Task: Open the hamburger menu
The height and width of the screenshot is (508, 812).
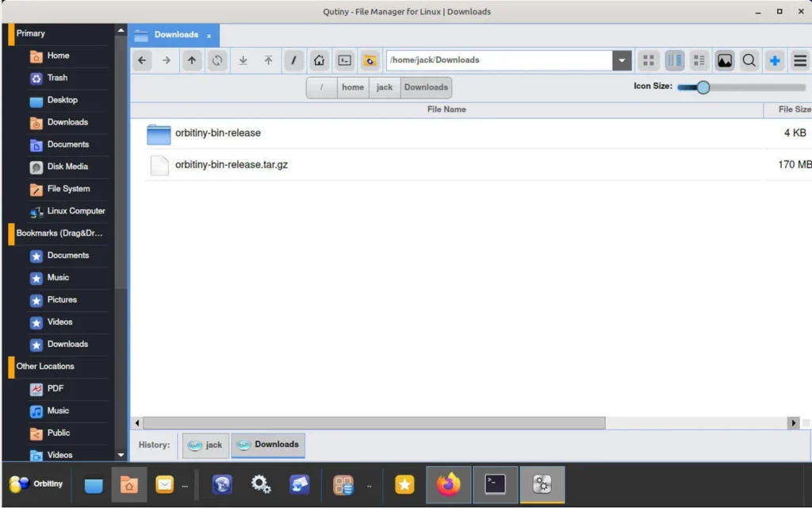Action: (x=799, y=60)
